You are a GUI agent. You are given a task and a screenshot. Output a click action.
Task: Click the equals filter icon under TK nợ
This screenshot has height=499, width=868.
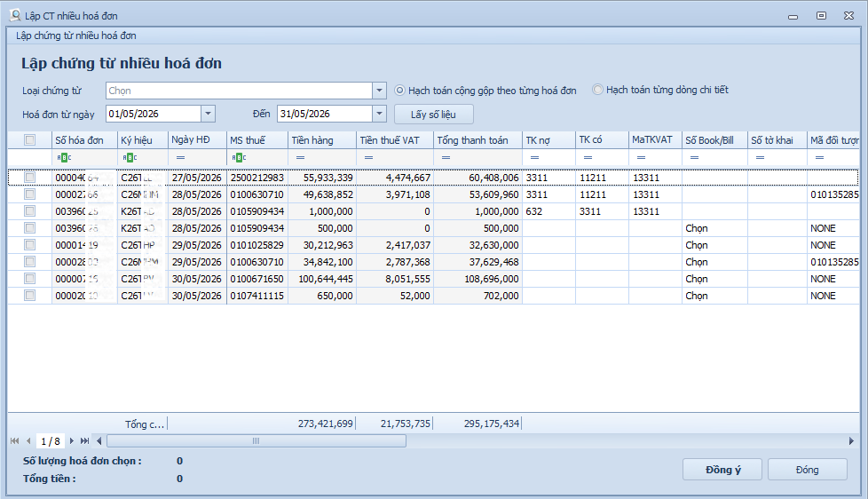pos(535,158)
